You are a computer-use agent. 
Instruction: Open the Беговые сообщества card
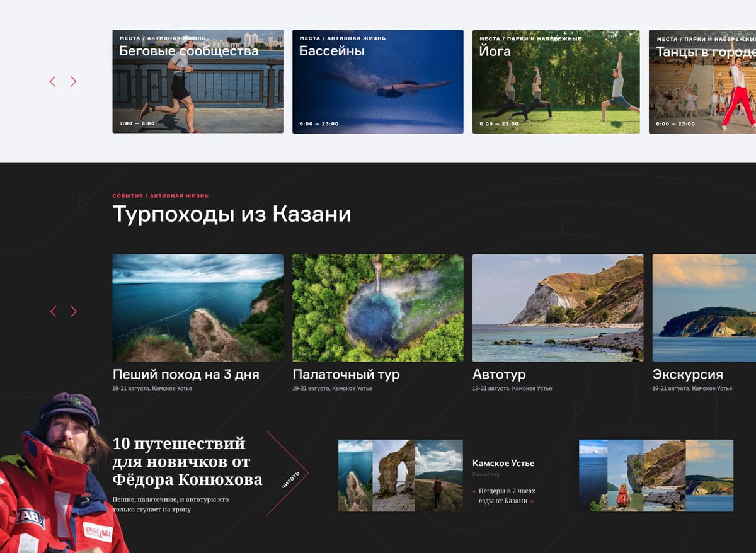point(198,81)
